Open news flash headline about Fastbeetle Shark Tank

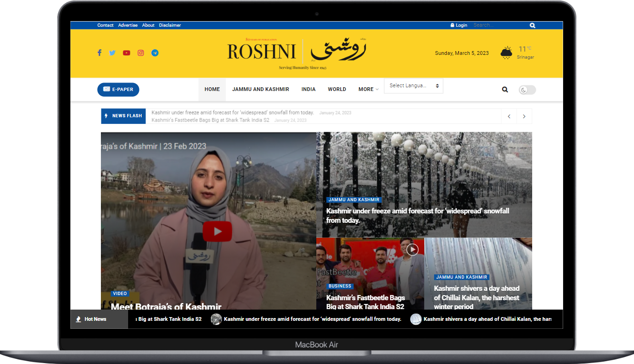click(x=210, y=120)
